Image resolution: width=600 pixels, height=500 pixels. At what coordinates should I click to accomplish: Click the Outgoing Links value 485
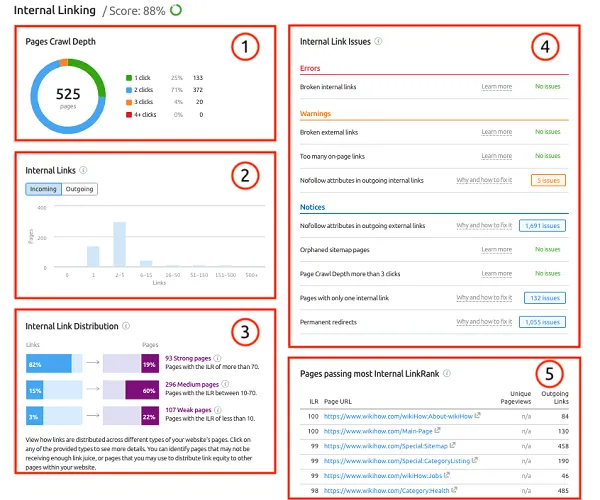tap(563, 490)
